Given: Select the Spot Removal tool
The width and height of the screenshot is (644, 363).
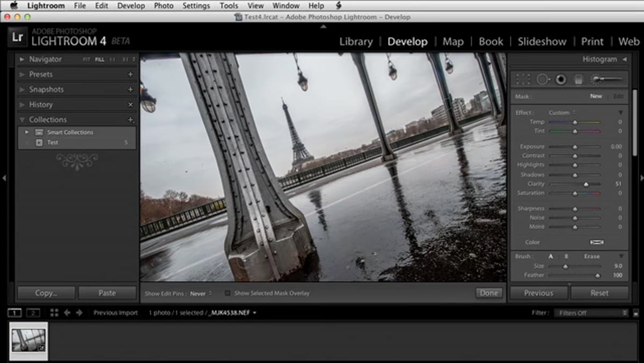Looking at the screenshot, I should [543, 79].
